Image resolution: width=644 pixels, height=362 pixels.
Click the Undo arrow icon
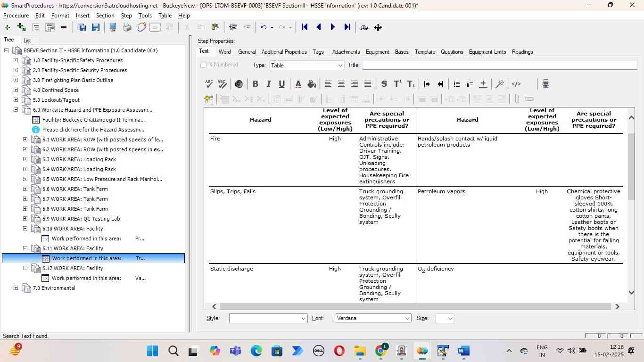pyautogui.click(x=264, y=27)
